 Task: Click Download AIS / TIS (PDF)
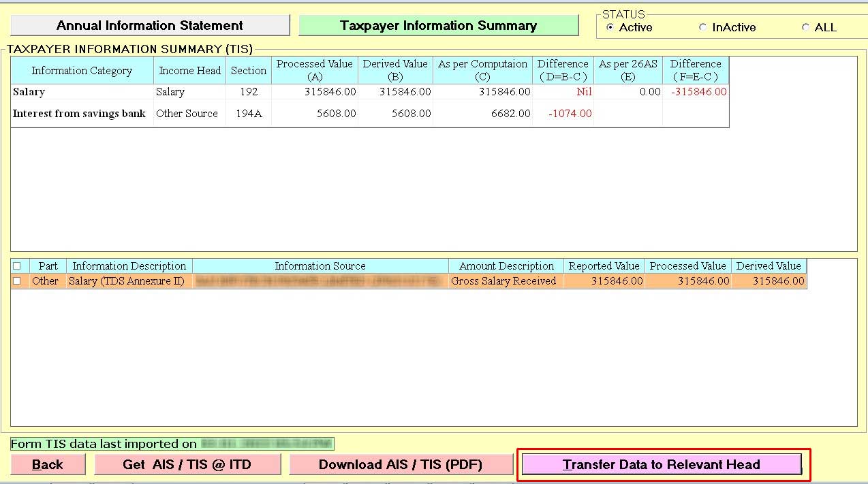pos(401,465)
